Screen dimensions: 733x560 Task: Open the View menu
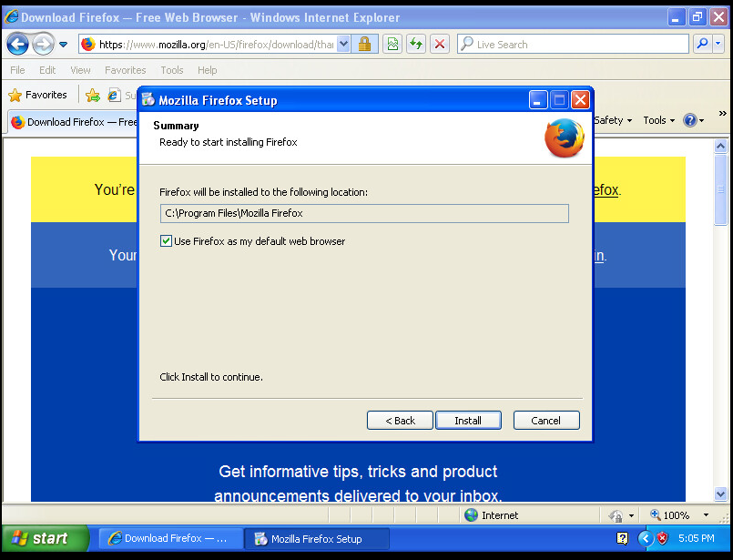point(80,70)
